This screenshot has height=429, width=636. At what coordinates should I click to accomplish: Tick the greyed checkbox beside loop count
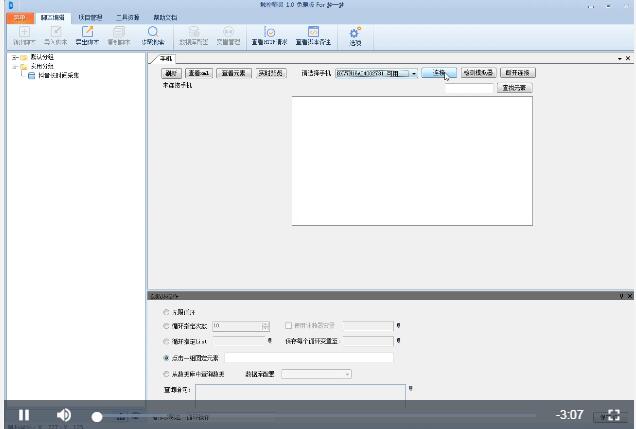coord(288,326)
